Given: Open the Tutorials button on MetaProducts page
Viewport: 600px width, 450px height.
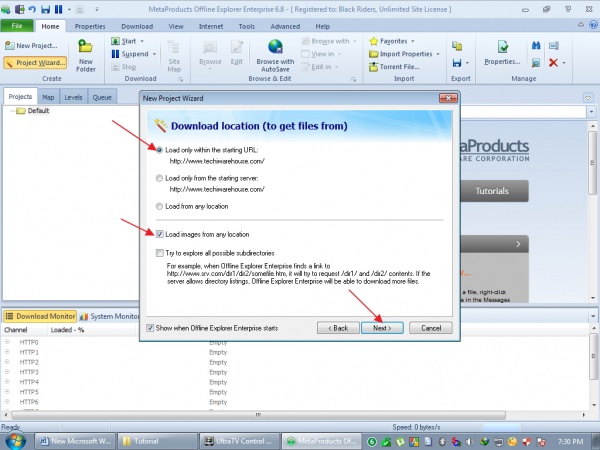Looking at the screenshot, I should pos(494,191).
